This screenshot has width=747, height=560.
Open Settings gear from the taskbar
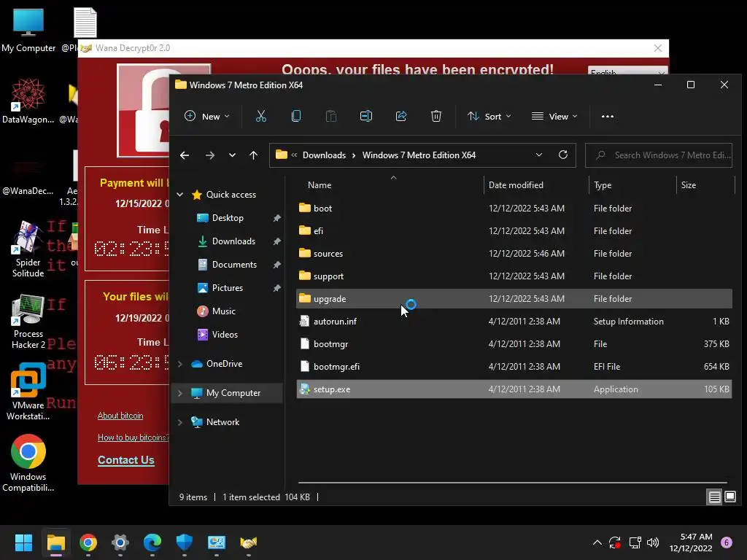tap(120, 542)
